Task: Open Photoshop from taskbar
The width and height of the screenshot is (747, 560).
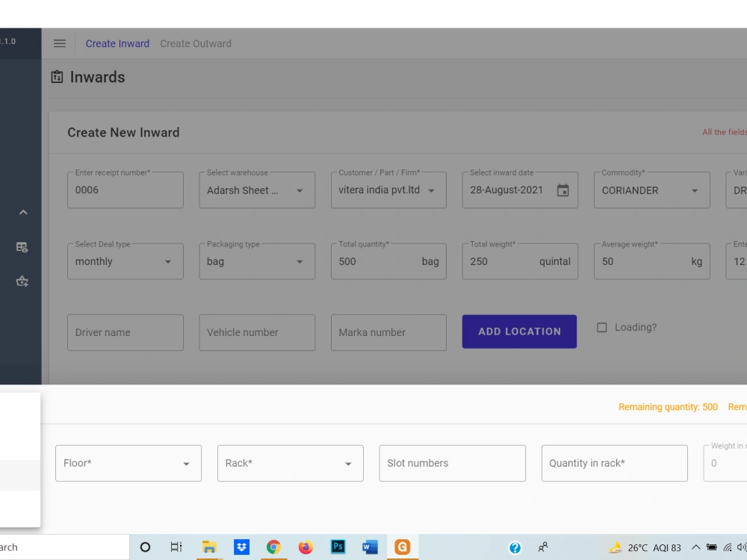Action: [338, 547]
